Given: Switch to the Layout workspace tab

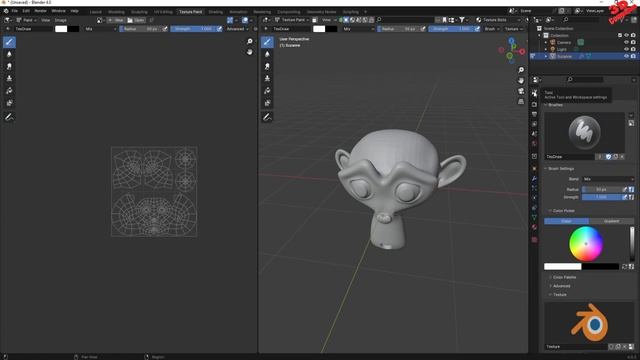Looking at the screenshot, I should pyautogui.click(x=96, y=12).
